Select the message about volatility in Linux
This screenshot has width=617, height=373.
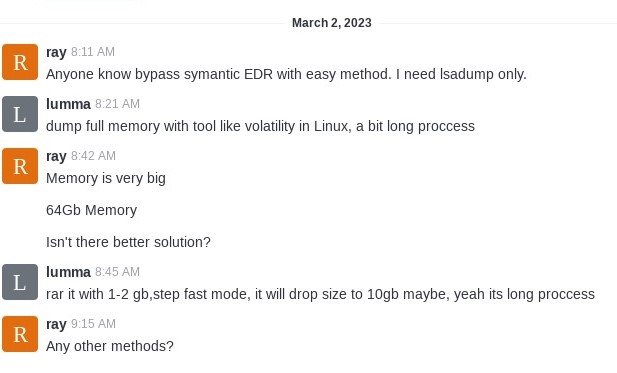click(260, 126)
